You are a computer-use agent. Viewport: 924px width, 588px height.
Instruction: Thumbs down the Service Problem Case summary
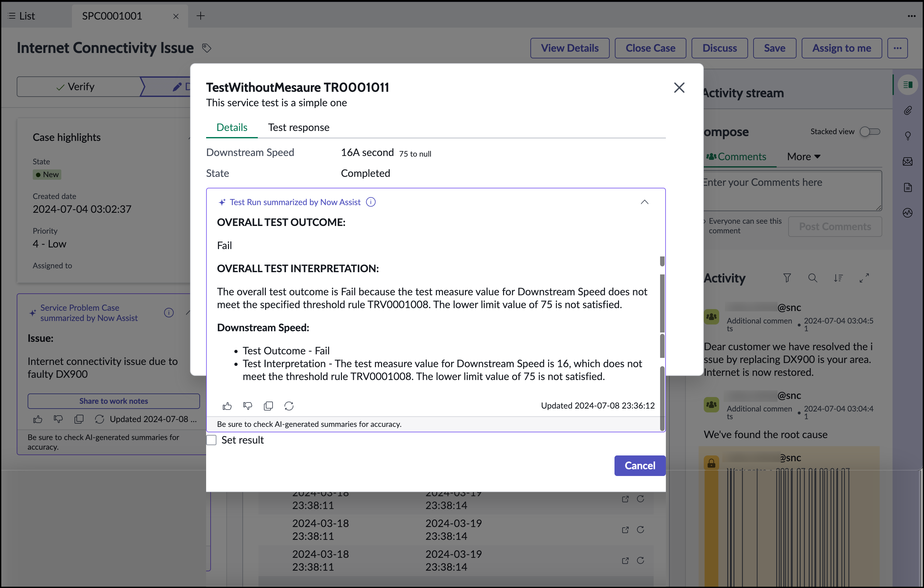click(x=58, y=419)
